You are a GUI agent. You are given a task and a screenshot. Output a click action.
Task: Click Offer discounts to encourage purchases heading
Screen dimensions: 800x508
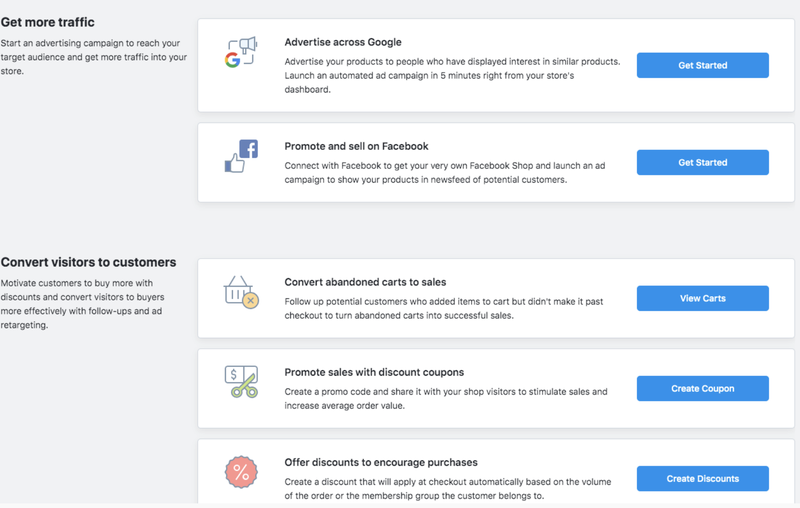381,463
